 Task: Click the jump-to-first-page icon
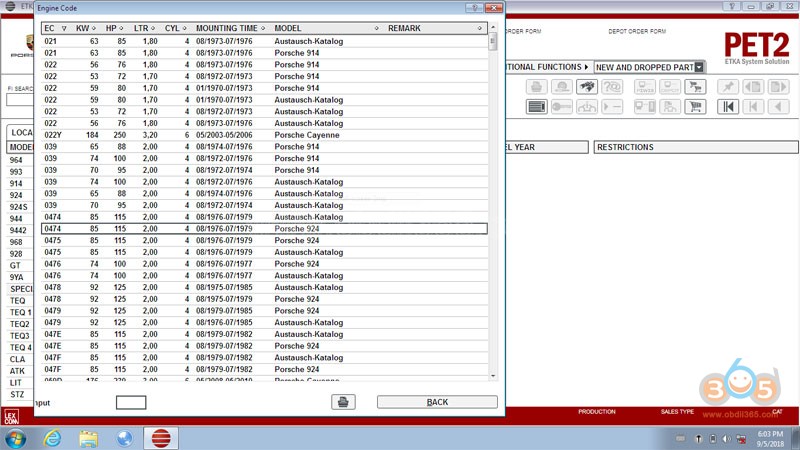[x=728, y=107]
